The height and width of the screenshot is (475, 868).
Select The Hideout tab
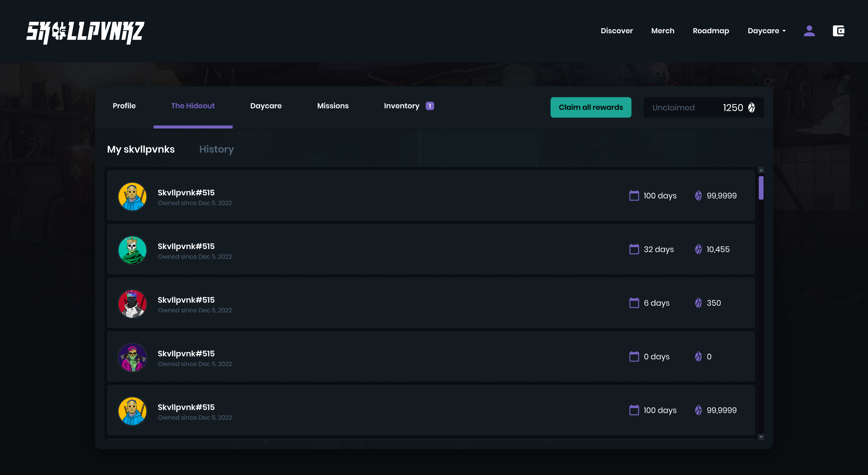[x=193, y=106]
